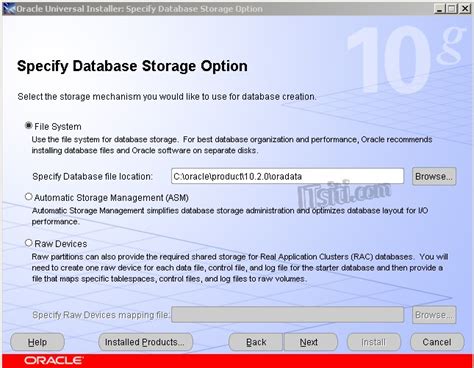Open Installed Products list
Viewport: 474px width, 368px height.
(x=145, y=342)
